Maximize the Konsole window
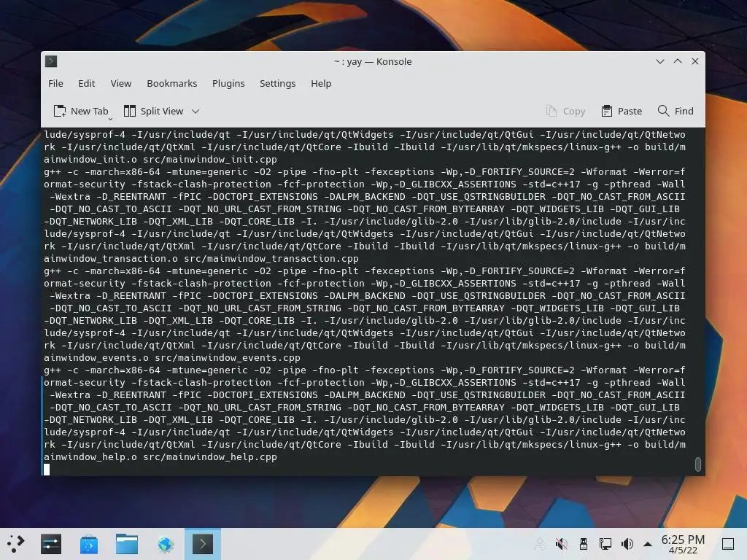The width and height of the screenshot is (747, 560). [x=678, y=61]
